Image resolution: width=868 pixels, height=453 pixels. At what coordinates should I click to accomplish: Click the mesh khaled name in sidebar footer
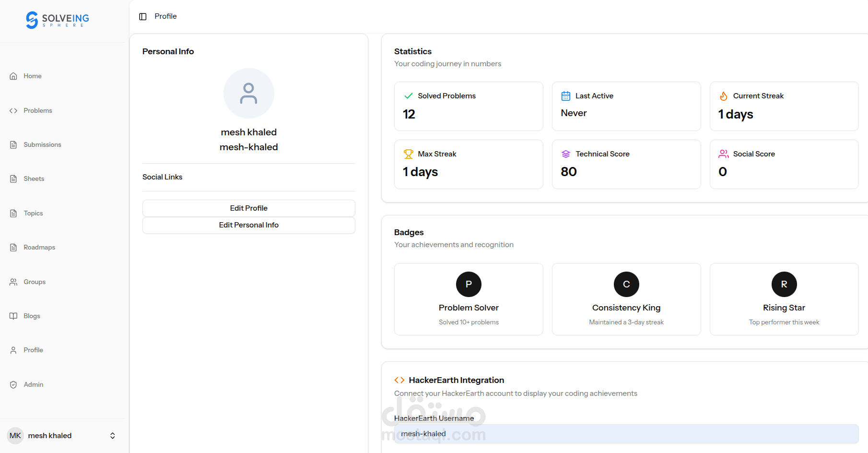point(50,436)
